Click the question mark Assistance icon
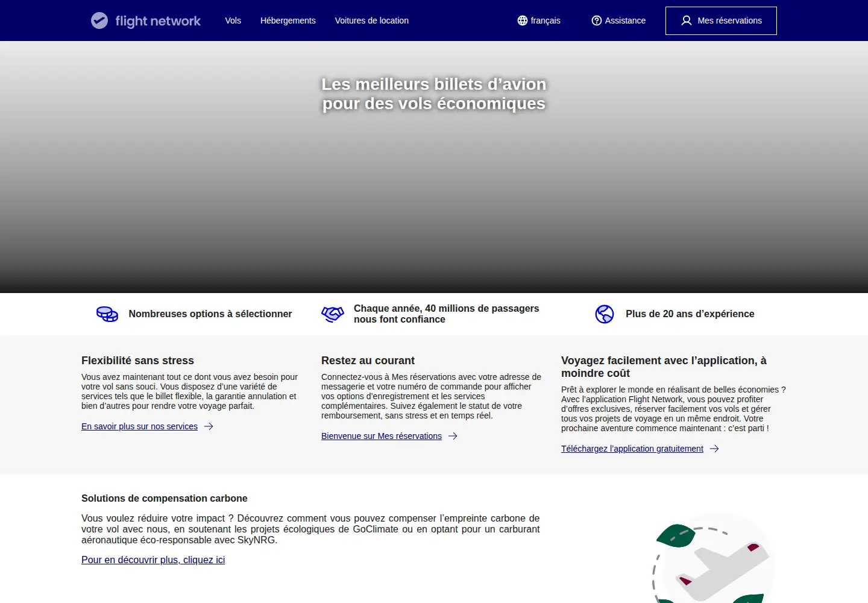Image resolution: width=868 pixels, height=603 pixels. 597,21
